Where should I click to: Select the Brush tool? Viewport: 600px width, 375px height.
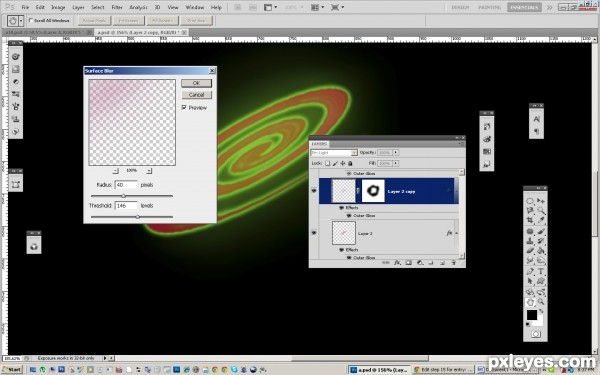pos(541,232)
